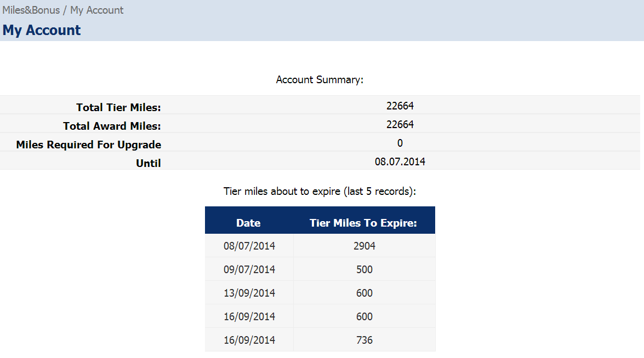The image size is (644, 358).
Task: Select the 08/07/2014 date cell
Action: [249, 246]
